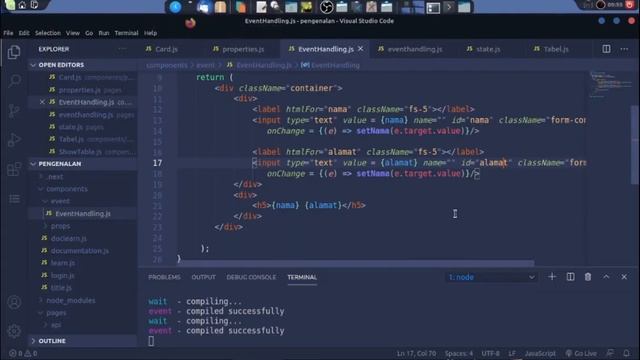640x360 pixels.
Task: Switch to the properties.js editor tab
Action: (243, 49)
